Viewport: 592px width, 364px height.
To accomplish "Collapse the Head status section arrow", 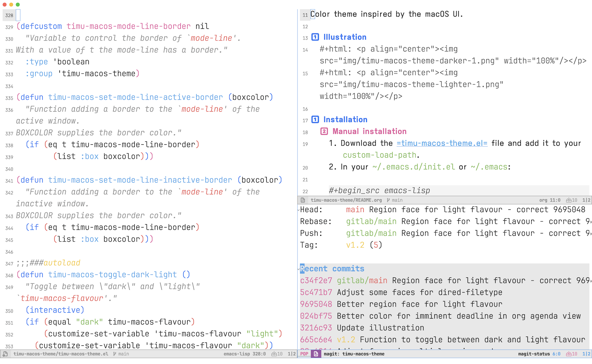I will [x=299, y=210].
